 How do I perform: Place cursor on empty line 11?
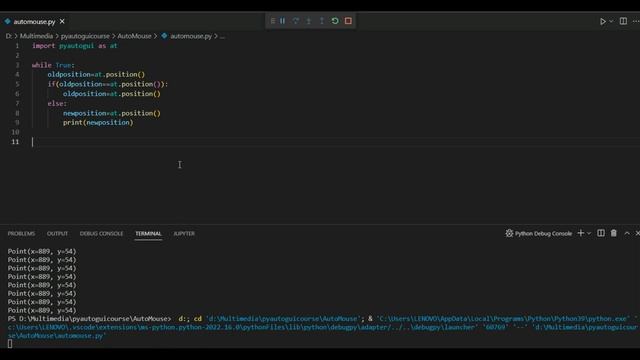(335, 142)
